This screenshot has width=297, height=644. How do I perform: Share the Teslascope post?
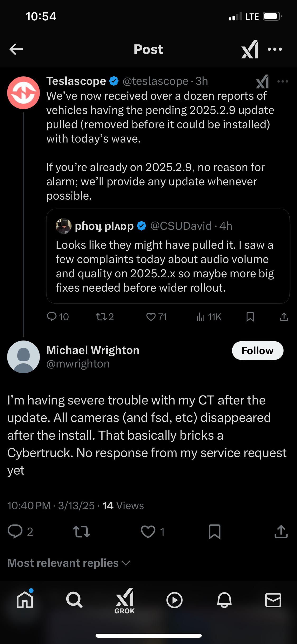(x=284, y=316)
